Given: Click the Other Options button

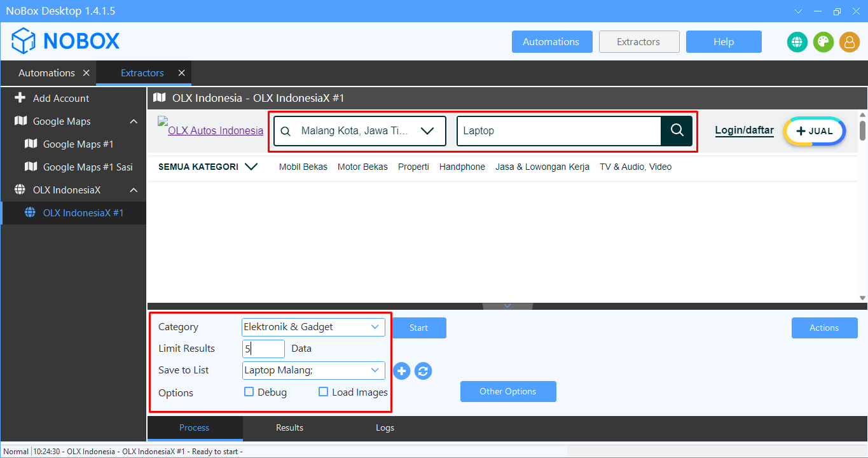Looking at the screenshot, I should (507, 391).
